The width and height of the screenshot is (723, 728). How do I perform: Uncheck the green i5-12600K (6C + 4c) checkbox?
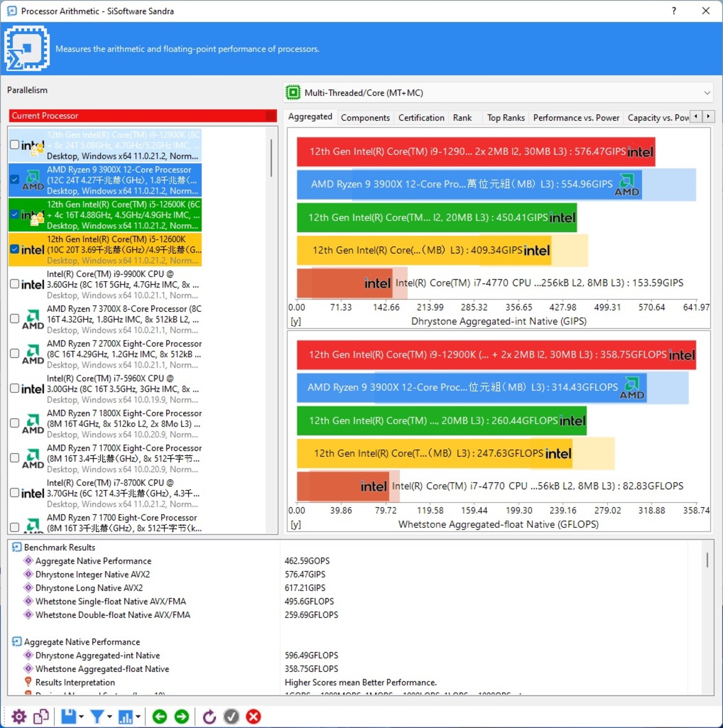pos(14,214)
